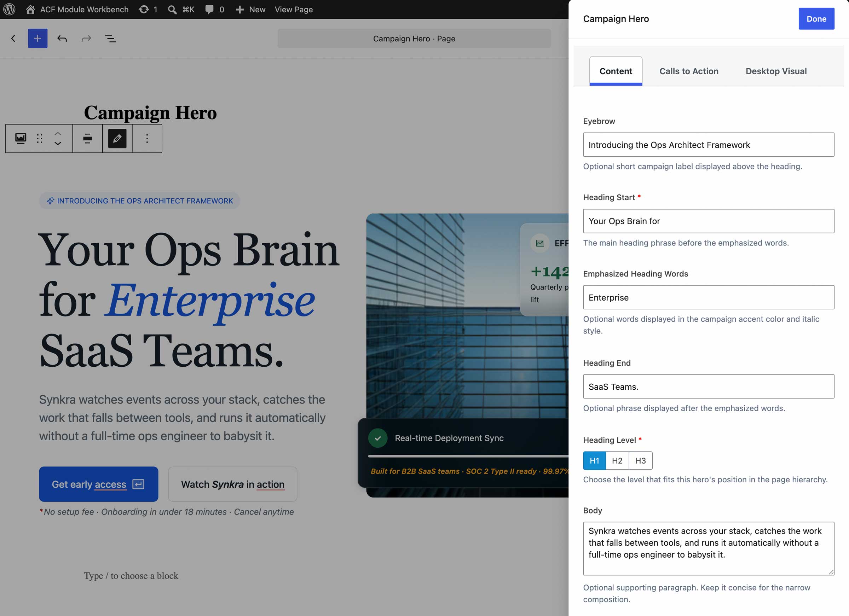
Task: Move block up with the chevron
Action: [58, 134]
